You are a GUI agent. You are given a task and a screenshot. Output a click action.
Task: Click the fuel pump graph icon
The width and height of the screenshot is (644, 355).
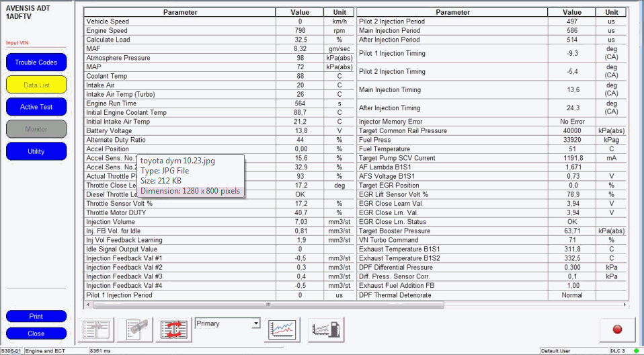tap(326, 329)
